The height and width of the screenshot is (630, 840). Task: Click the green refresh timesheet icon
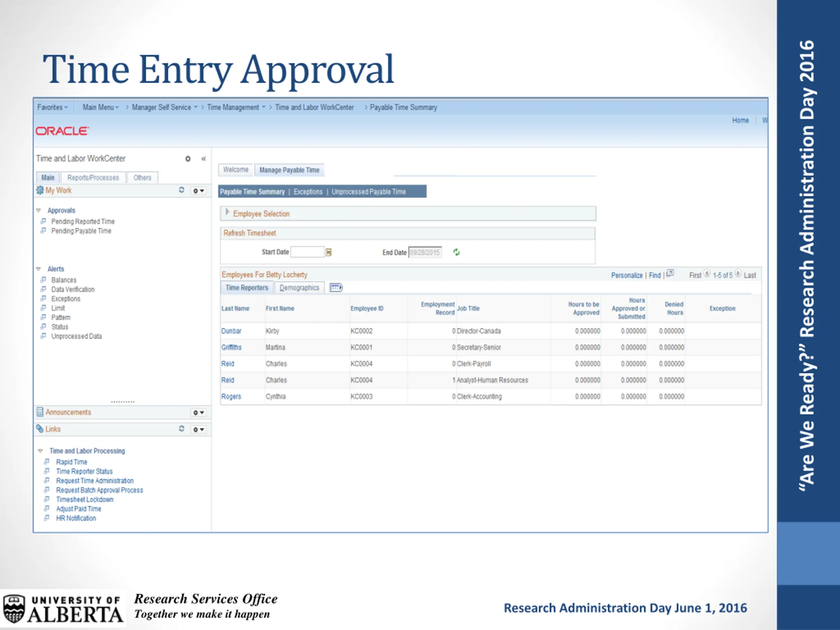pyautogui.click(x=456, y=252)
